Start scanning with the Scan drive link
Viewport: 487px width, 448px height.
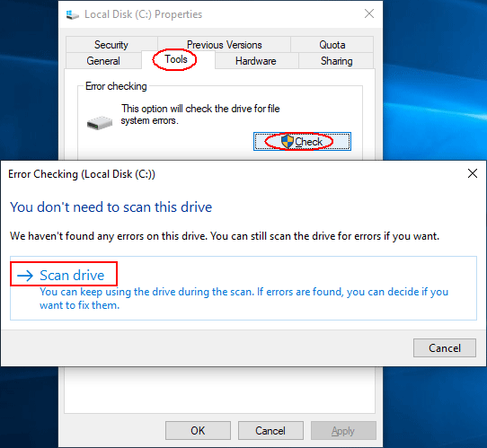[72, 276]
